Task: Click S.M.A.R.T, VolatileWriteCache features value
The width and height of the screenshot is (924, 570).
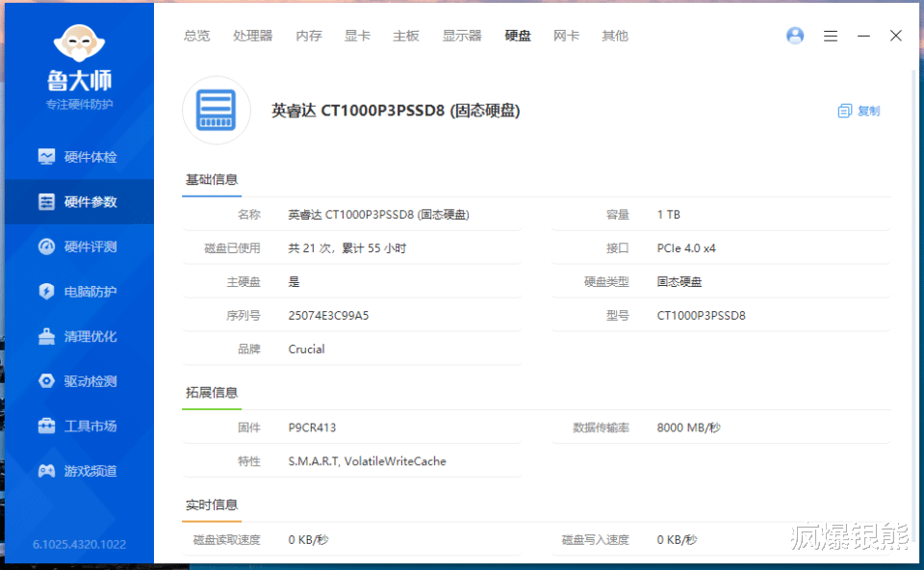Action: point(367,461)
